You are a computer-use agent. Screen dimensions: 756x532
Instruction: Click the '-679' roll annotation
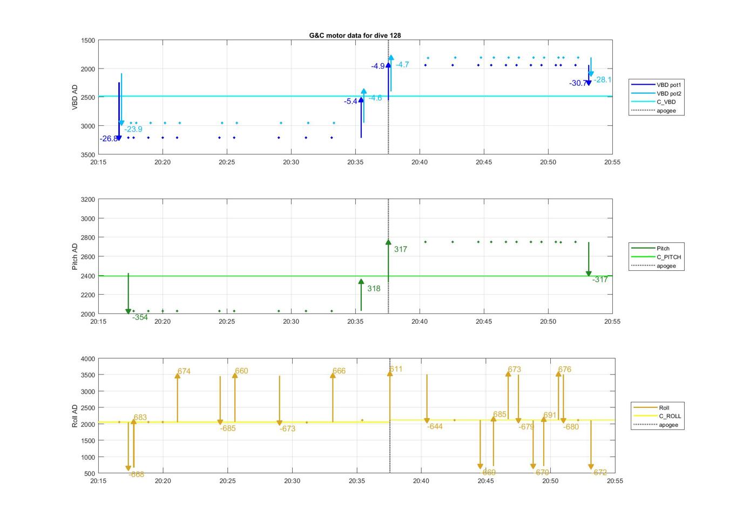(x=526, y=427)
